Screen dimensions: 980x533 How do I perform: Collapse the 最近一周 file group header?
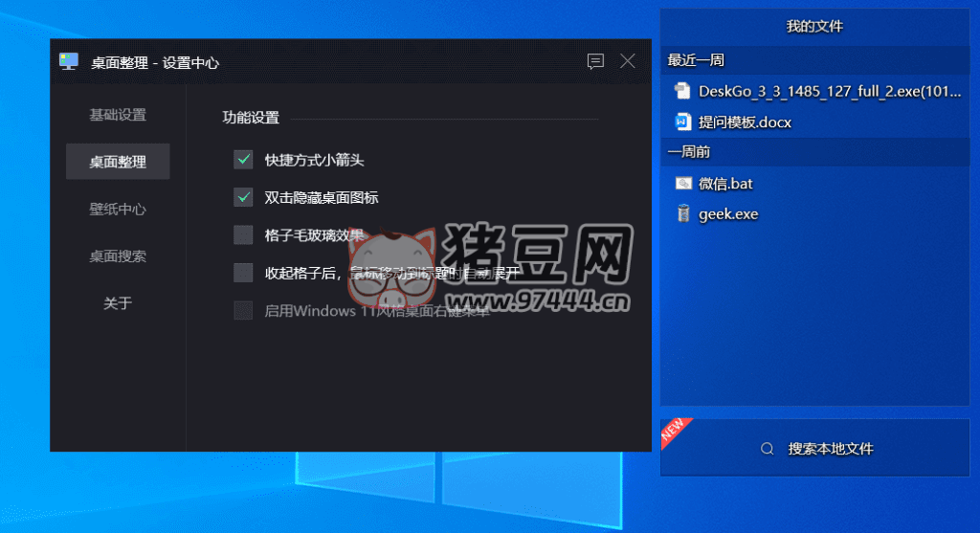[x=815, y=60]
